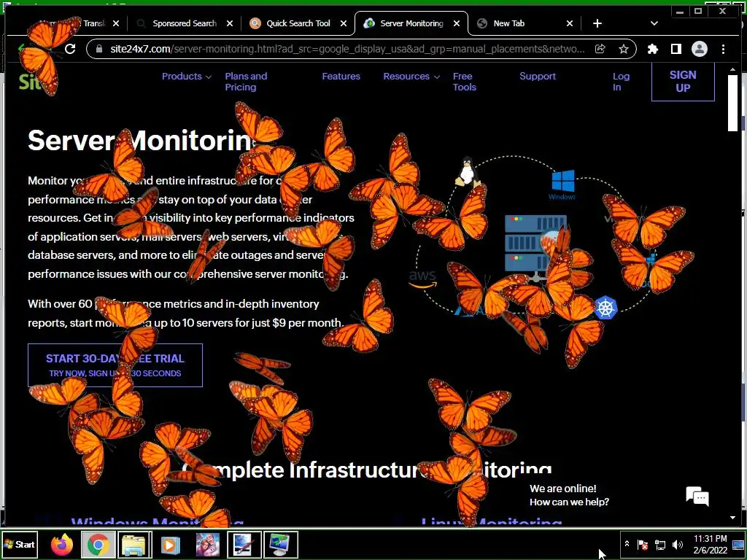Click the monitor icon in the taskbar
Screen dimensions: 747x560
click(x=281, y=544)
